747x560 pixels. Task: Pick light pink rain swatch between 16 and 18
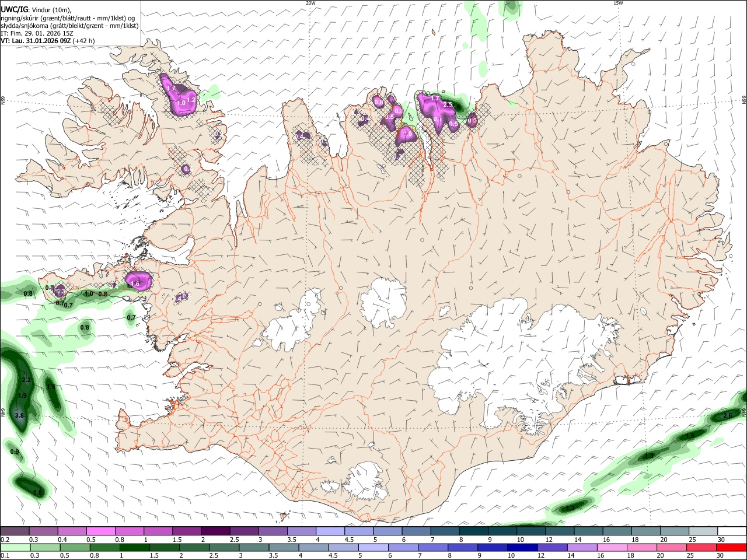point(612,547)
